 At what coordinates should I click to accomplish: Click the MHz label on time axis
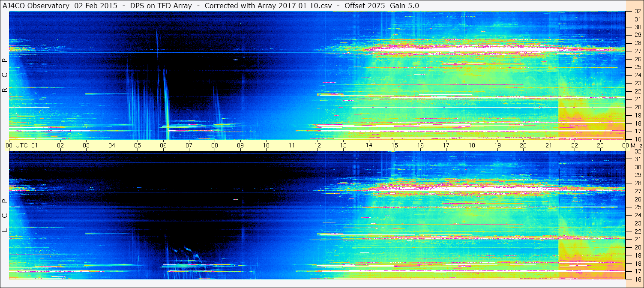(x=636, y=145)
